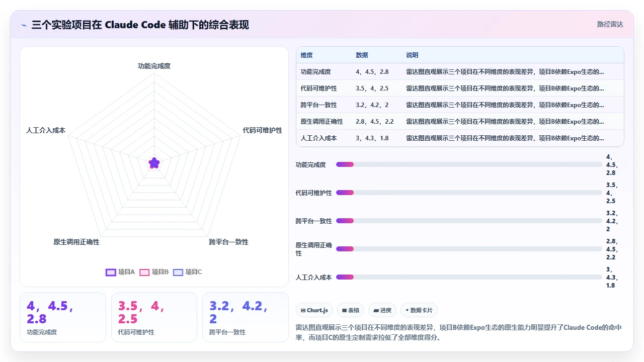Click table value 4，4.5，2.8
This screenshot has width=644, height=362.
[372, 72]
